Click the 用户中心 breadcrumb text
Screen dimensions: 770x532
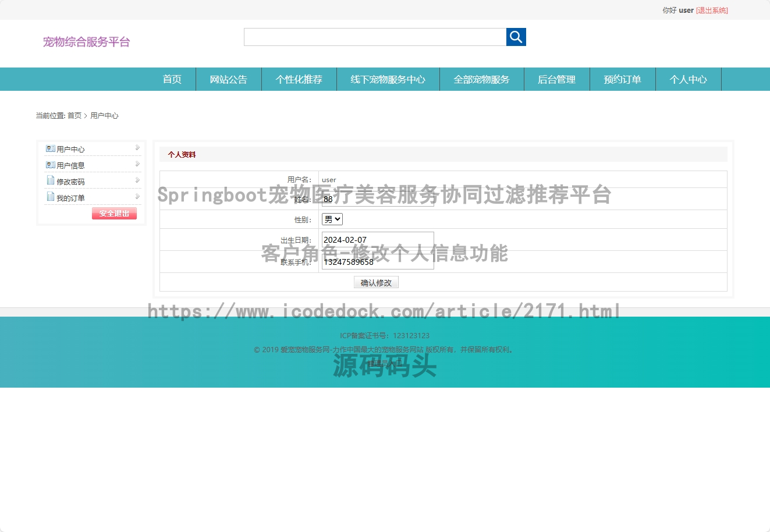[104, 116]
